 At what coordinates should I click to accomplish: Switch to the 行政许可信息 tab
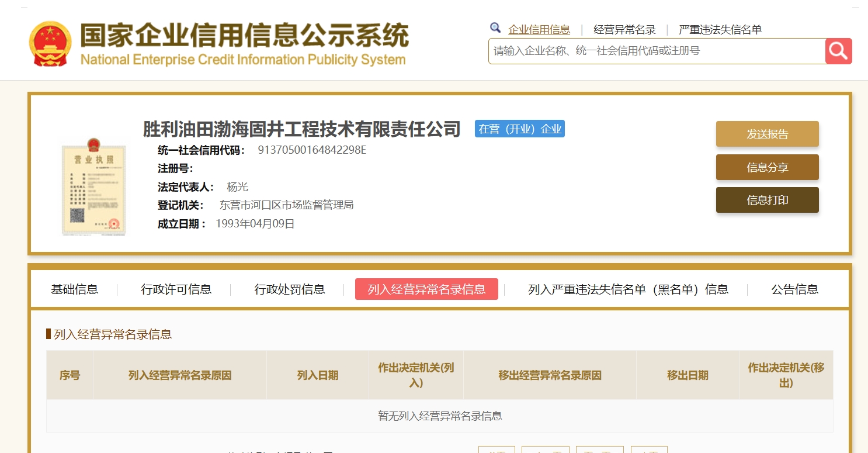(176, 289)
